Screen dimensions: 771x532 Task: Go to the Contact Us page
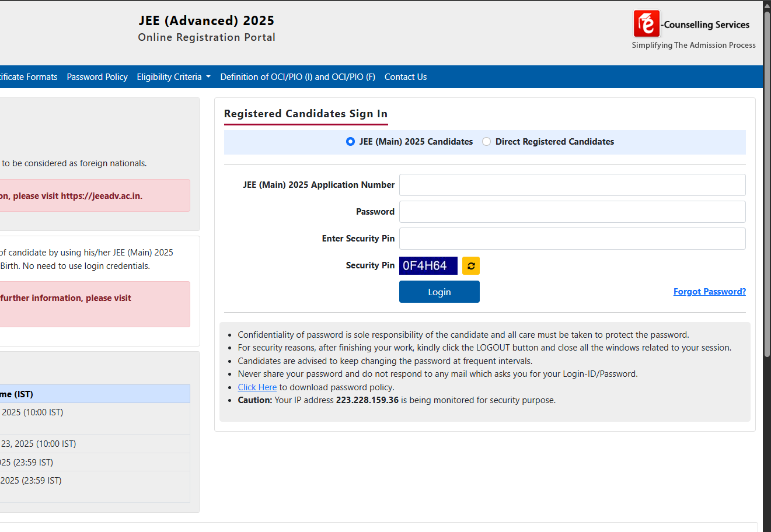tap(406, 77)
